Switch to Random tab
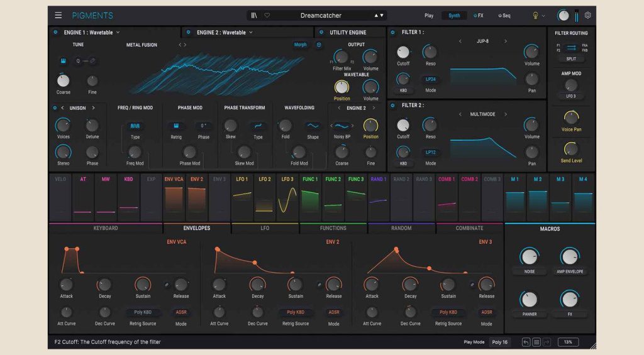Screen dimensions: 644x355 [401, 228]
